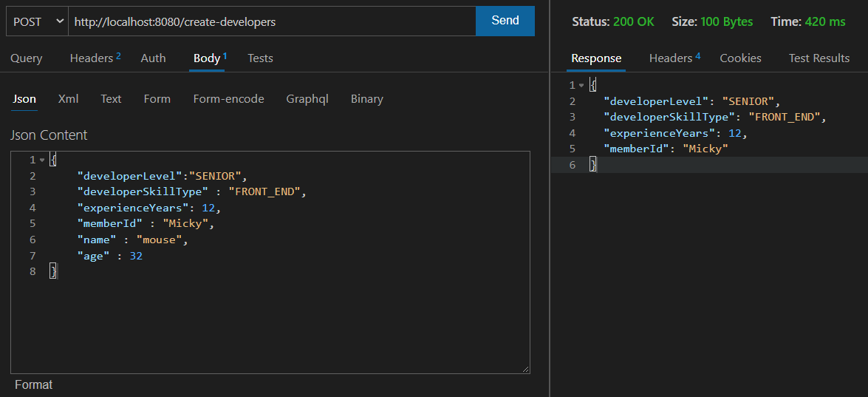Choose the Xml body type
868x397 pixels.
coord(68,99)
